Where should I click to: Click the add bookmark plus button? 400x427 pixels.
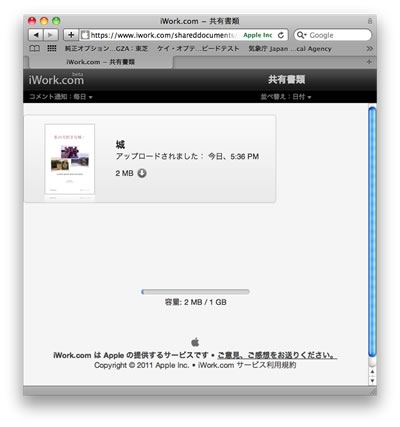(x=71, y=35)
